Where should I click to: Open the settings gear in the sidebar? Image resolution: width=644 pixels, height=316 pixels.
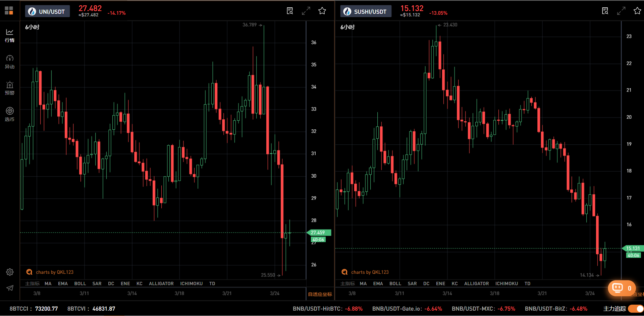point(10,272)
